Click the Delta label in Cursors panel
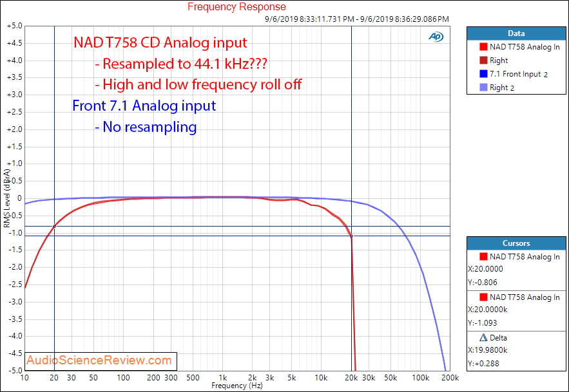The width and height of the screenshot is (569, 392). pyautogui.click(x=498, y=337)
